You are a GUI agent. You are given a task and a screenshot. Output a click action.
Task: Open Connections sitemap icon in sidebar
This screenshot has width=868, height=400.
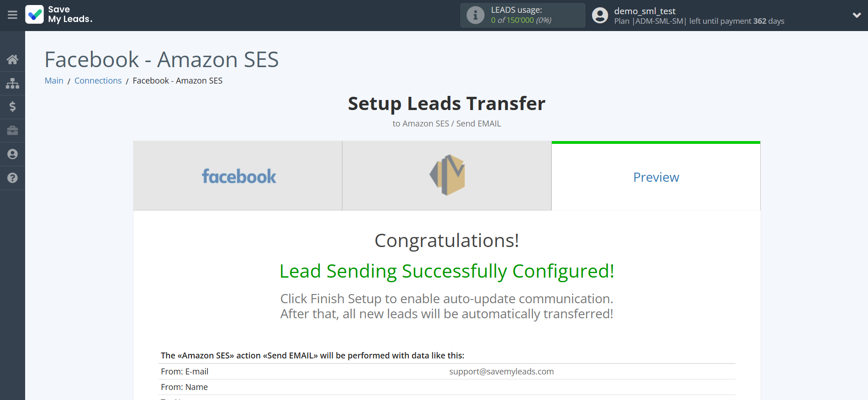pos(12,83)
